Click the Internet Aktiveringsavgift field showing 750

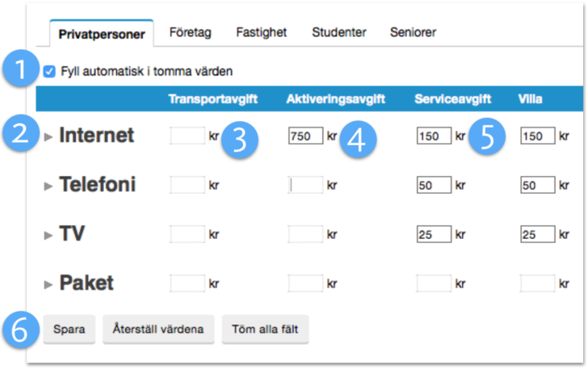(x=305, y=136)
